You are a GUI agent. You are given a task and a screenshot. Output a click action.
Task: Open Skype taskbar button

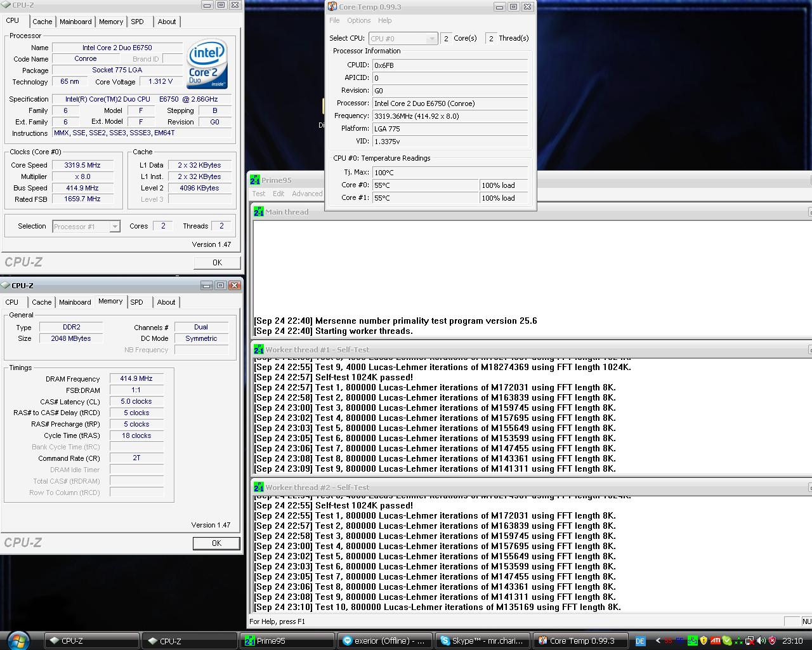pyautogui.click(x=483, y=641)
